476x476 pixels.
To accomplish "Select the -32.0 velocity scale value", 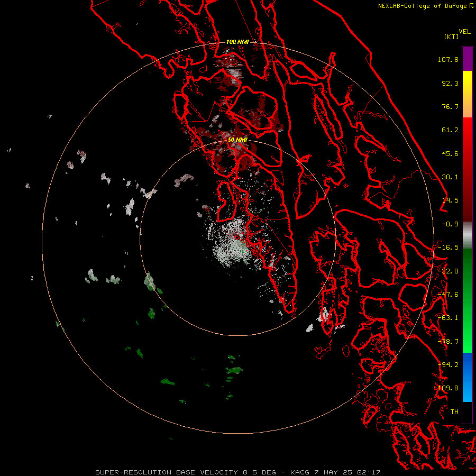I will pos(448,271).
